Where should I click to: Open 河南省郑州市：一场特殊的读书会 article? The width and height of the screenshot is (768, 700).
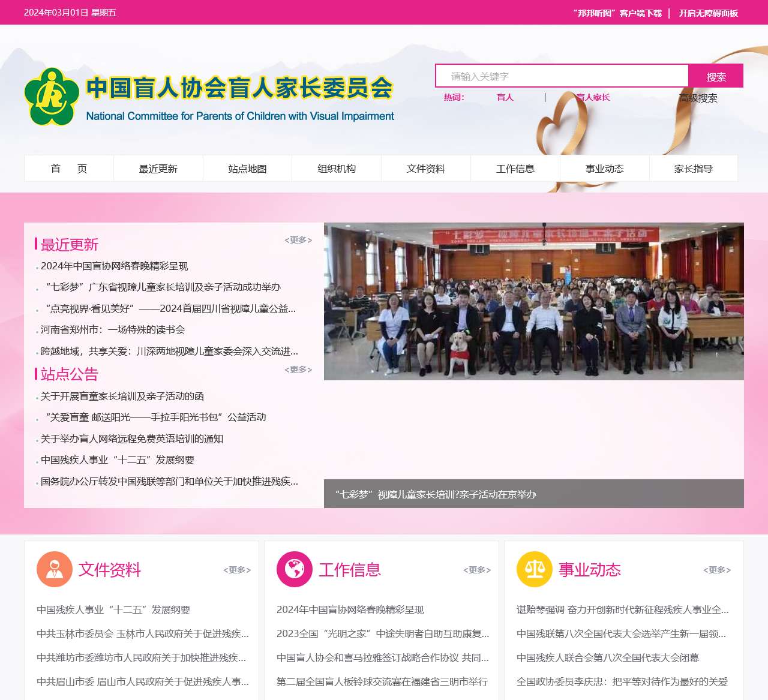[x=113, y=330]
